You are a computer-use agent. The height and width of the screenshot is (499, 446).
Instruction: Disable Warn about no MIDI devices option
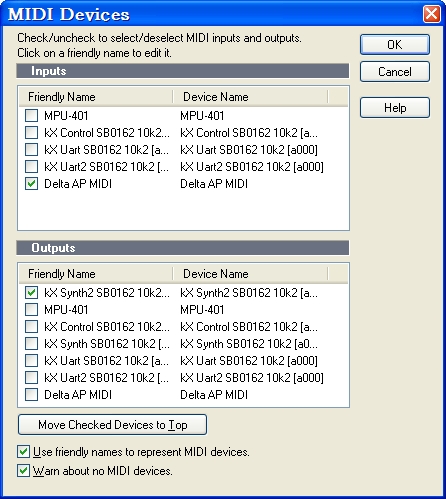pyautogui.click(x=23, y=471)
